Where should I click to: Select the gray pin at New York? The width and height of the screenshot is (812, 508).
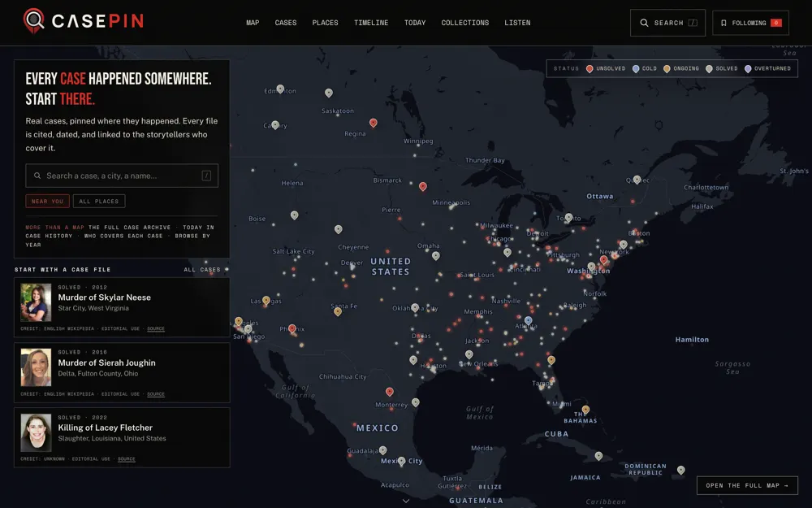pyautogui.click(x=624, y=244)
